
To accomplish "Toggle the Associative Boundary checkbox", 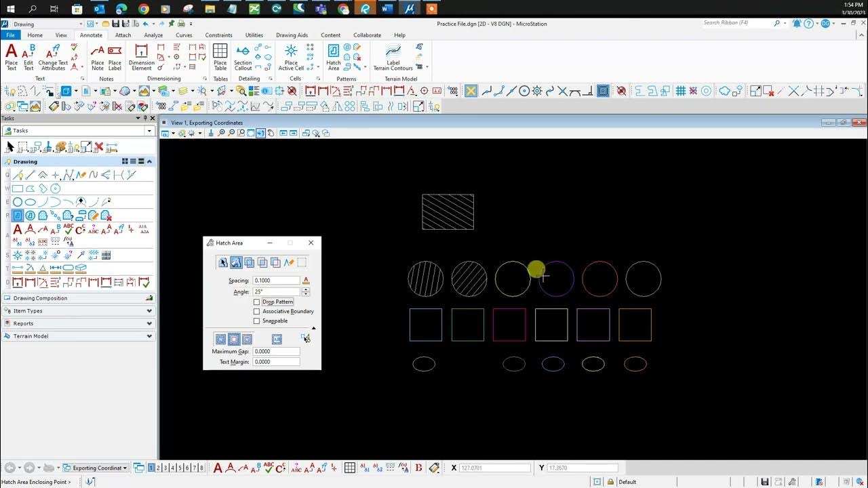I will coord(257,311).
